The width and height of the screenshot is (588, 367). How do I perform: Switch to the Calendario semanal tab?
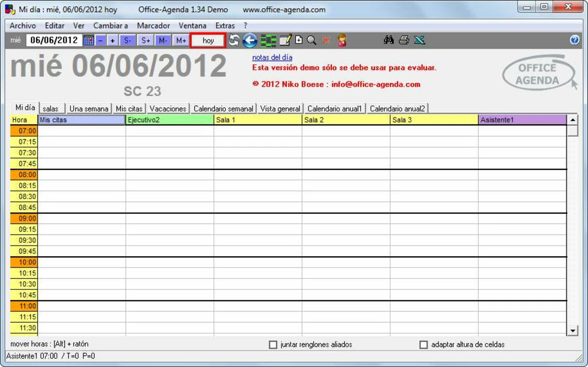[223, 109]
